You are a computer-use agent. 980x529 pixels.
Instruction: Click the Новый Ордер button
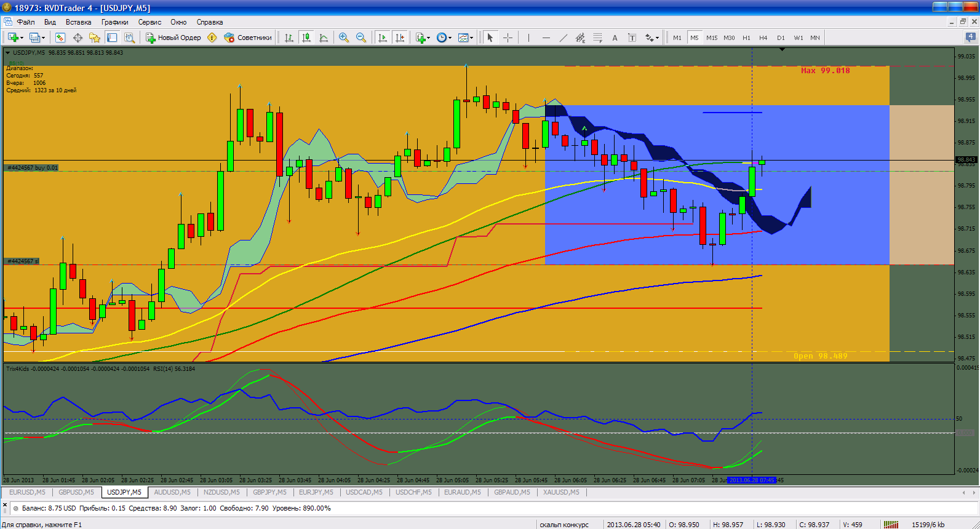point(173,38)
